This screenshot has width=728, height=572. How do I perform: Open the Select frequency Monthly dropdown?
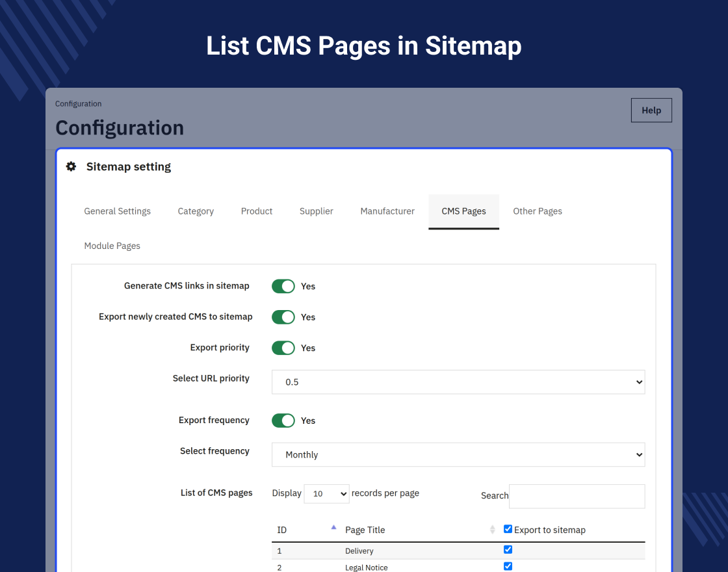point(458,454)
